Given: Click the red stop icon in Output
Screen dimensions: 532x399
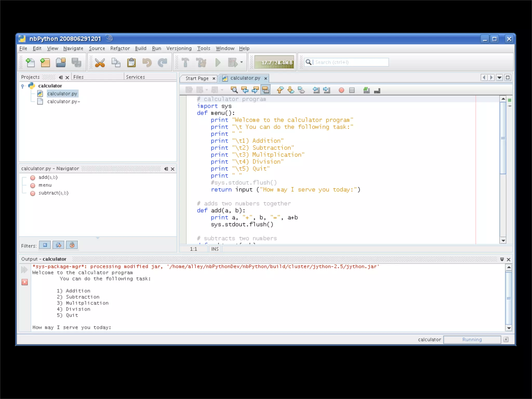Looking at the screenshot, I should 25,282.
